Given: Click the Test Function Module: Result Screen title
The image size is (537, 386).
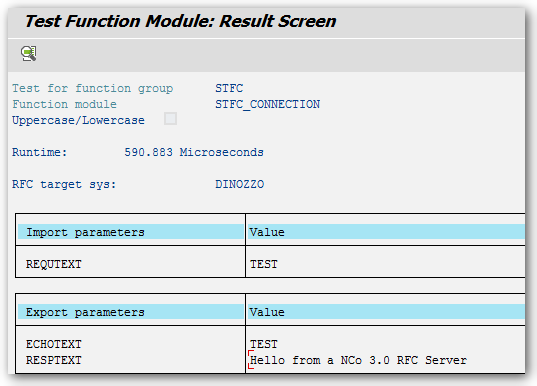Looking at the screenshot, I should [180, 21].
